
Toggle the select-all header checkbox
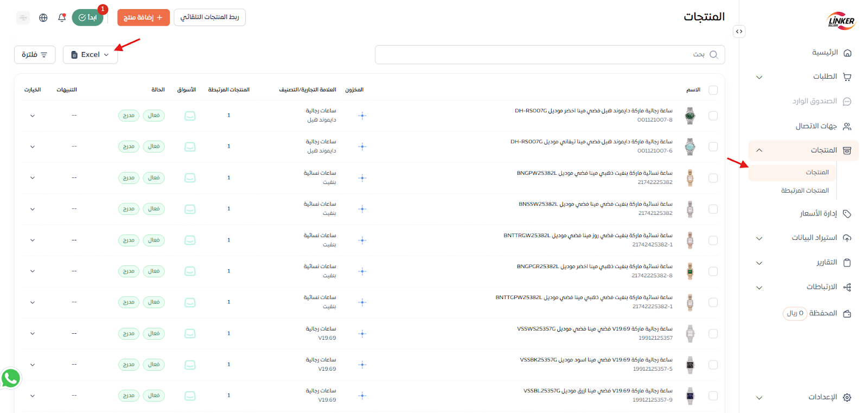(x=713, y=90)
